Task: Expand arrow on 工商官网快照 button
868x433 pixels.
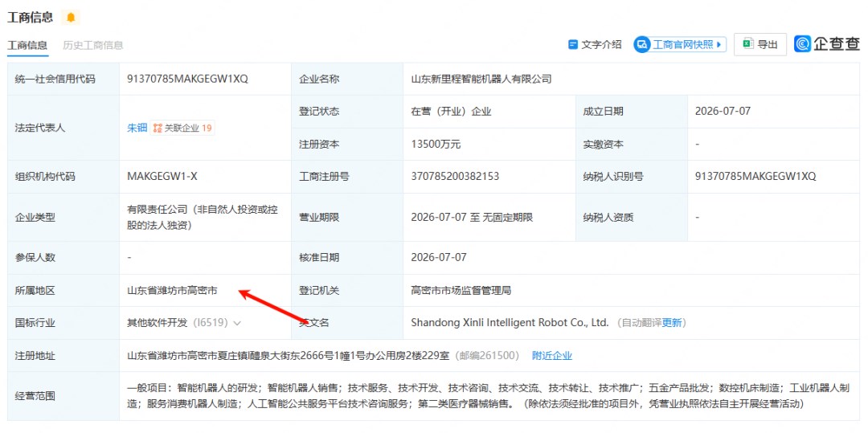Action: click(x=719, y=45)
